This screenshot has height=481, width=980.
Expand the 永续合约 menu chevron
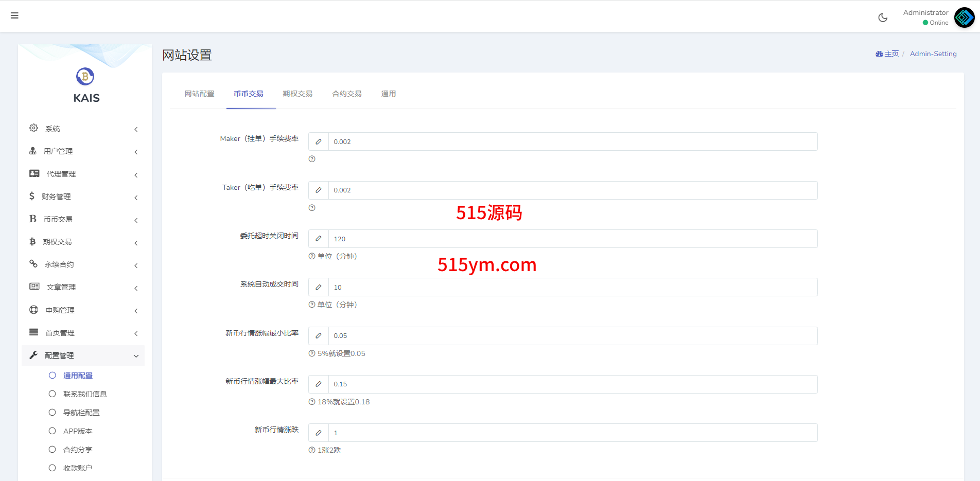pos(136,265)
